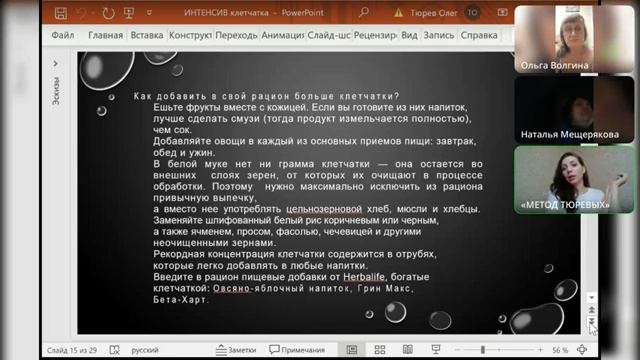The width and height of the screenshot is (640, 360).
Task: Click the accessibility check icon in status bar
Action: click(115, 350)
